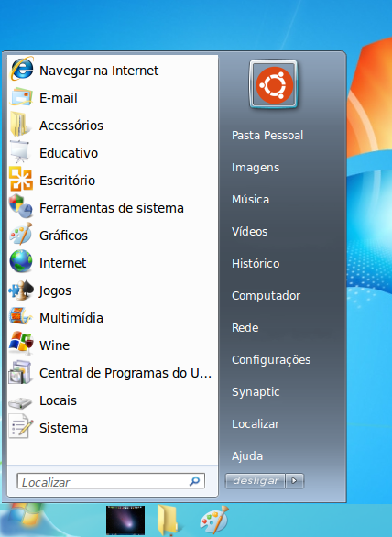Open the Acessórios folder icon
This screenshot has height=537, width=392.
click(20, 125)
